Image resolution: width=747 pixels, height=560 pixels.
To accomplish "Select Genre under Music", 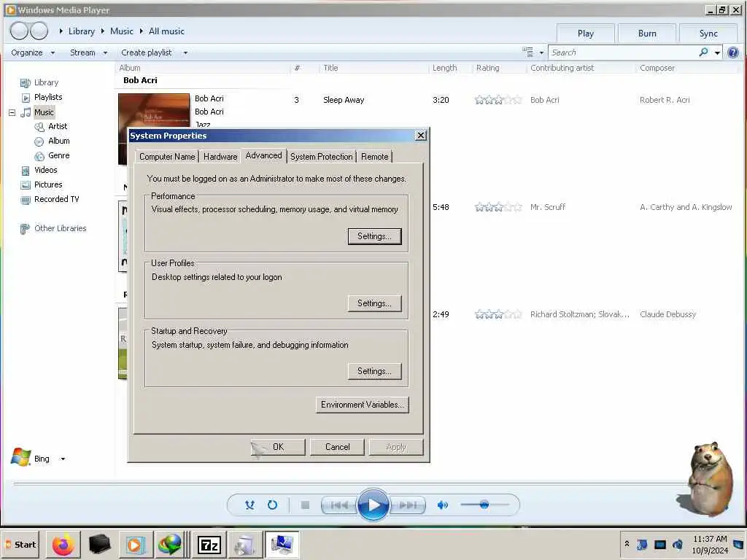I will click(58, 155).
